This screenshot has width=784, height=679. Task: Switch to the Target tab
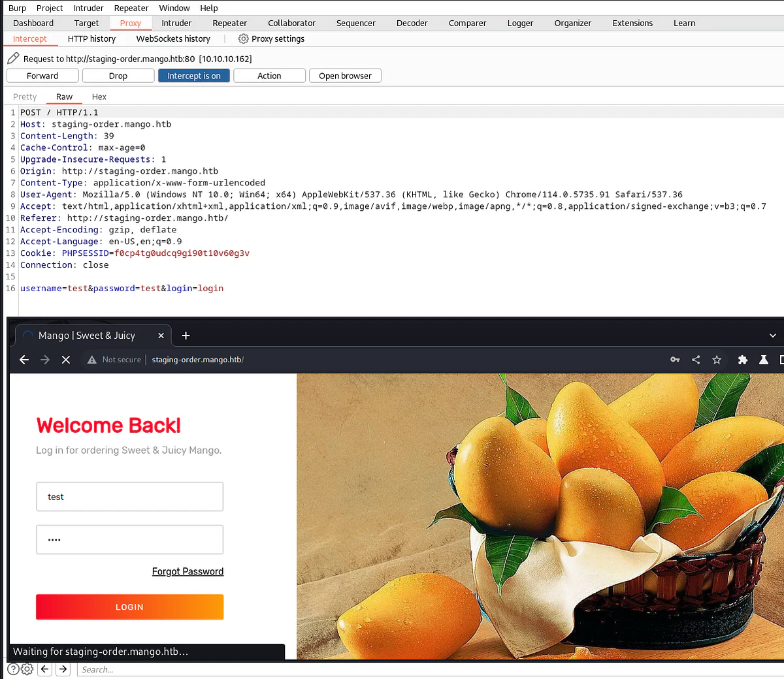point(86,23)
